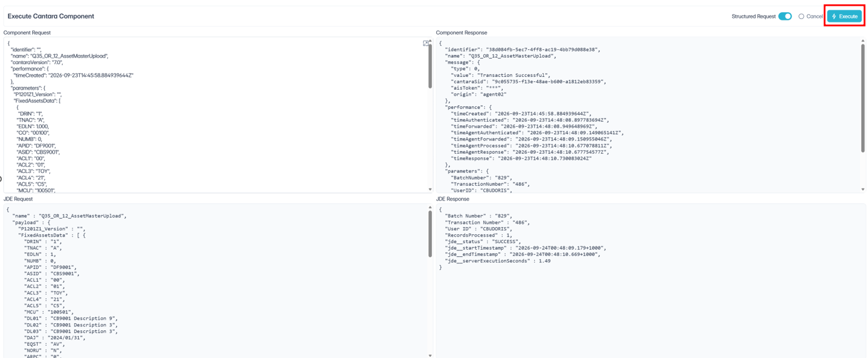The image size is (868, 358).
Task: Click "ACL4": "21" in JDE Request
Action: (45, 299)
